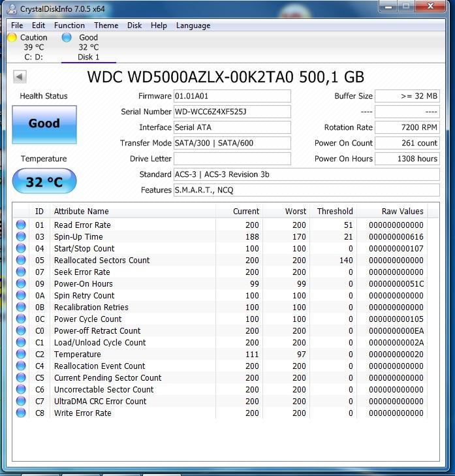The width and height of the screenshot is (455, 476).
Task: Click the Transfer Mode field
Action: (232, 143)
